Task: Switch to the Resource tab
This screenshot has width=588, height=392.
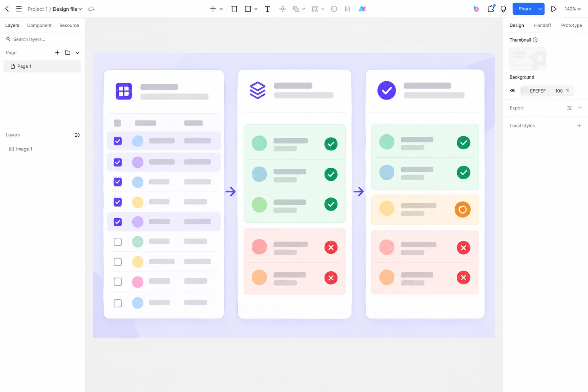Action: click(69, 25)
